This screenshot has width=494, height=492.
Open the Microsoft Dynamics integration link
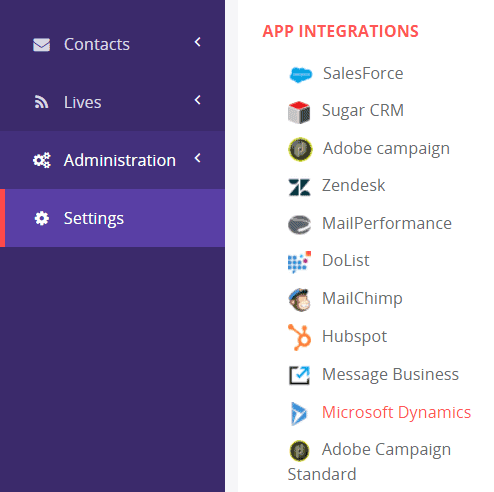pyautogui.click(x=396, y=412)
